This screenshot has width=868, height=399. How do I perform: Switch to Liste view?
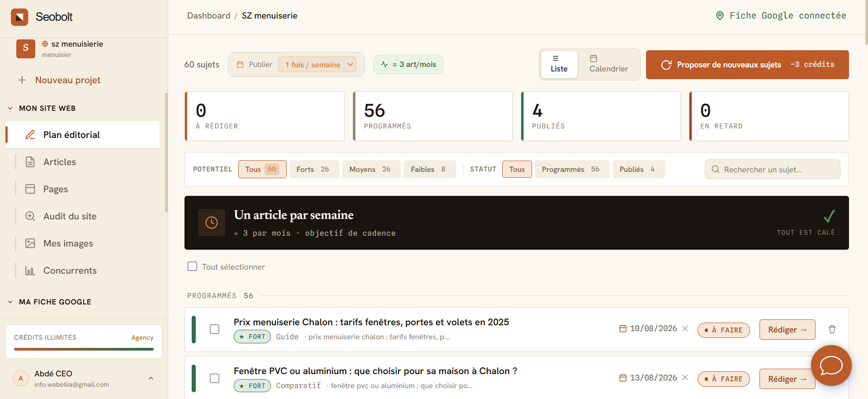(559, 64)
